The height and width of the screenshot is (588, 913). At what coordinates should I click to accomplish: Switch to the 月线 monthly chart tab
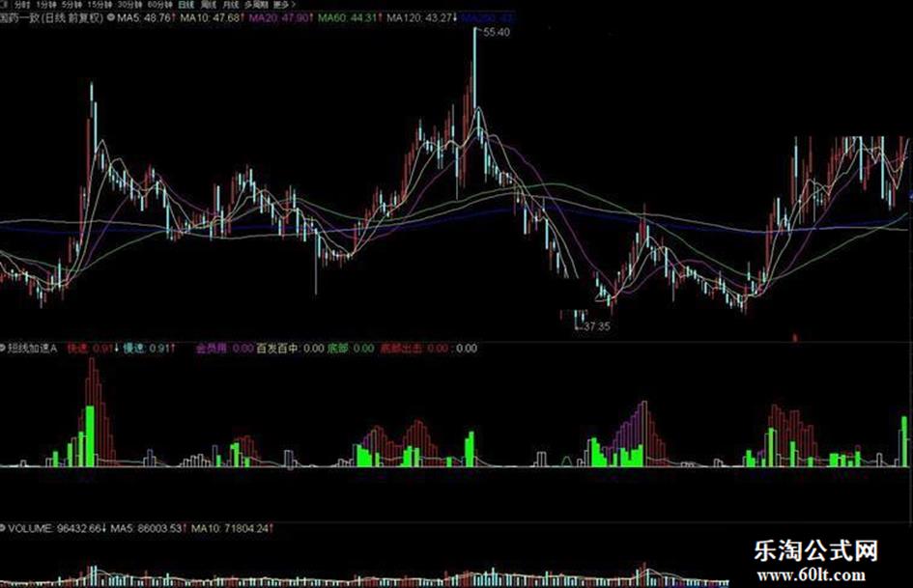231,5
